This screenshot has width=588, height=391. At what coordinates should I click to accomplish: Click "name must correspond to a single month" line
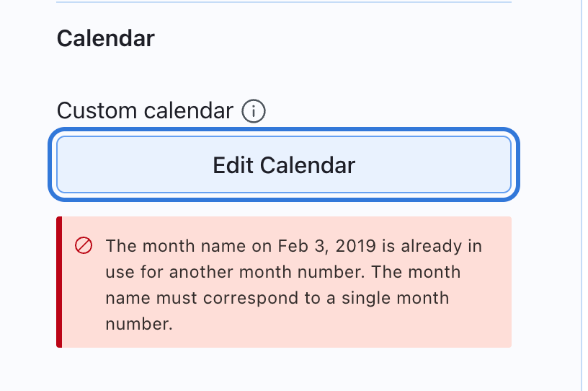click(x=277, y=298)
